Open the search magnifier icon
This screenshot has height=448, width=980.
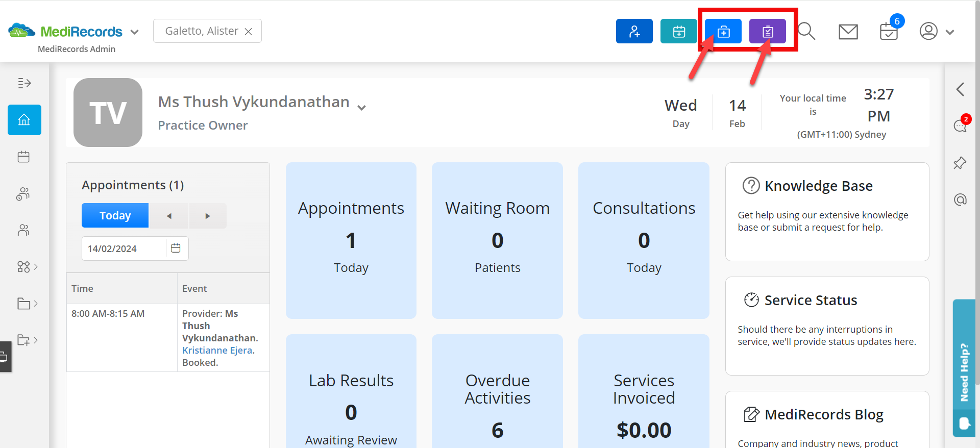tap(806, 31)
